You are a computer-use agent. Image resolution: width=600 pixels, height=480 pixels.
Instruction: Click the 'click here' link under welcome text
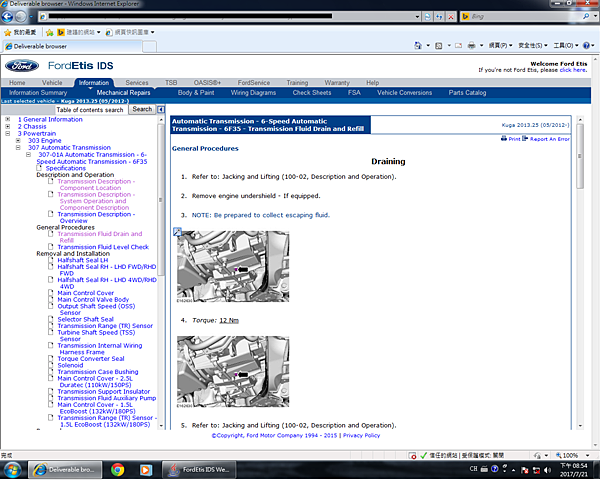click(572, 70)
